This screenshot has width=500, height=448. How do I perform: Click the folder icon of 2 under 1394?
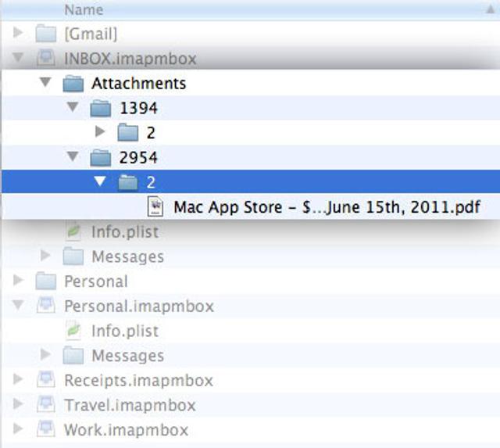point(128,132)
